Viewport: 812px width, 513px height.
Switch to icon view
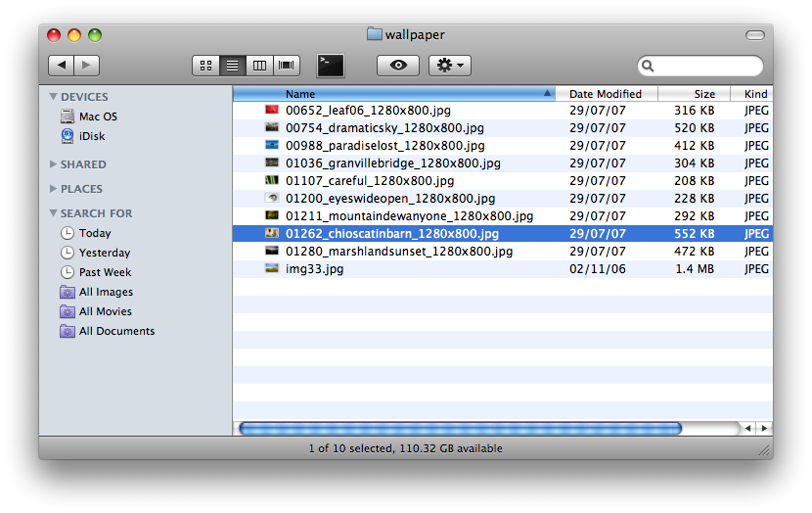tap(205, 66)
